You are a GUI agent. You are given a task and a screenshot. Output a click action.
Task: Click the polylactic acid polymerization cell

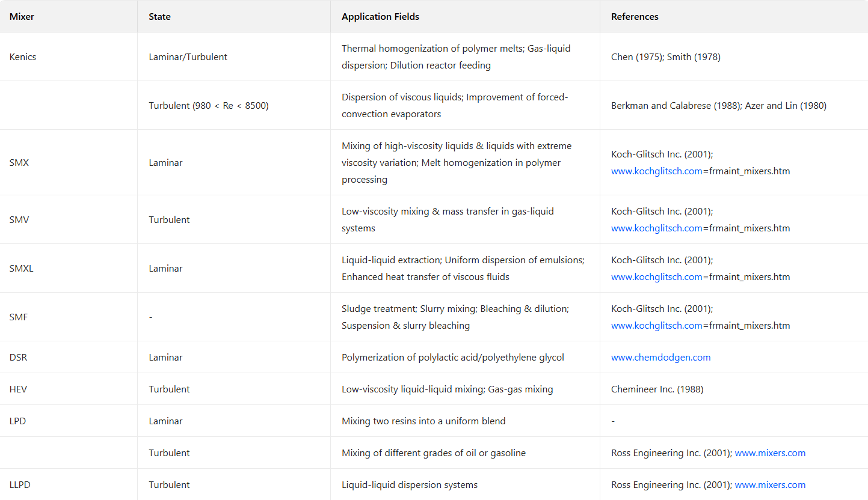tap(452, 358)
